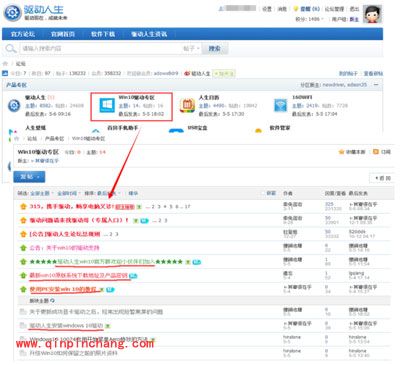400x365 pixels.
Task: Open 查看新帖 link
Action: [373, 73]
